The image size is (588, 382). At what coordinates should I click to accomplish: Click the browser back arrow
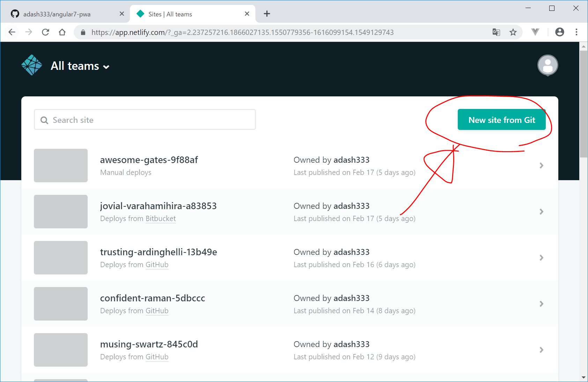pos(12,32)
